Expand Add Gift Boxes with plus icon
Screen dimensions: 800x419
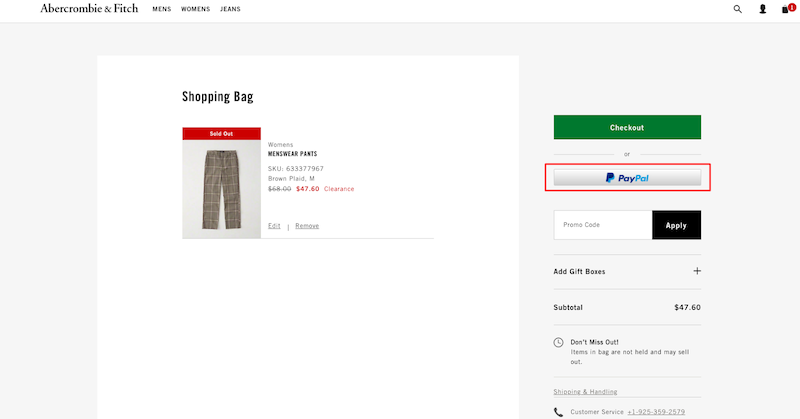tap(697, 271)
